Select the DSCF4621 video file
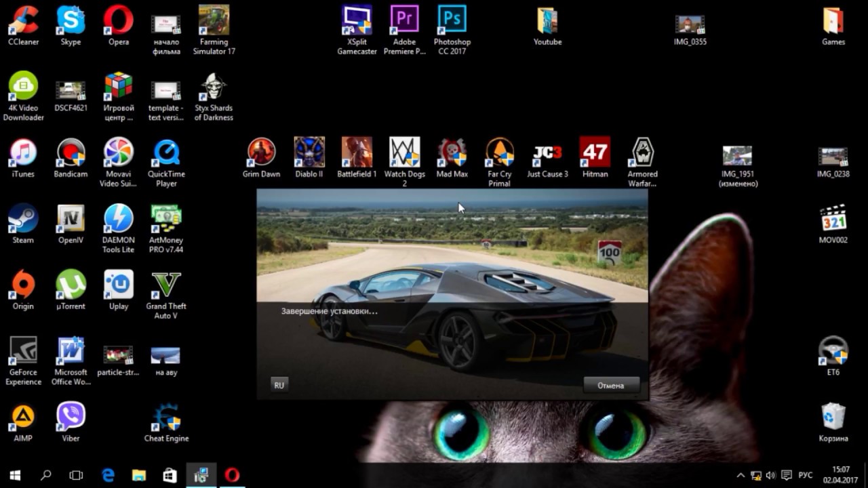868x488 pixels. [x=71, y=91]
